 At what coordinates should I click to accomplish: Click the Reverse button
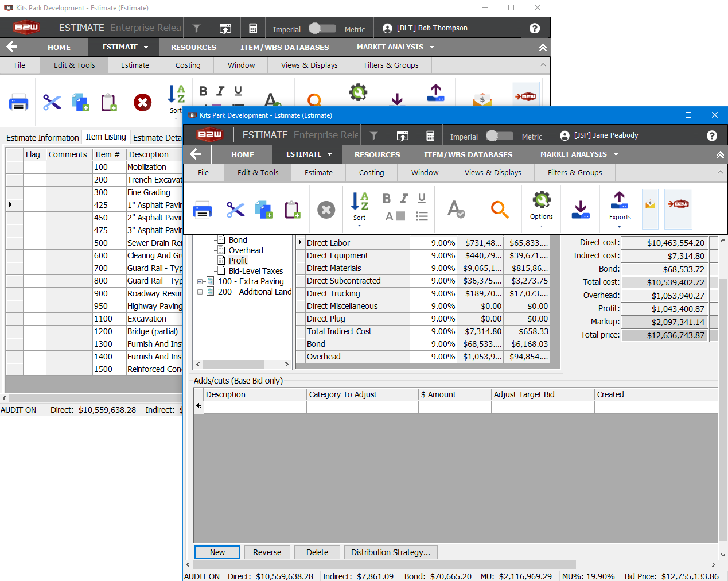coord(267,552)
